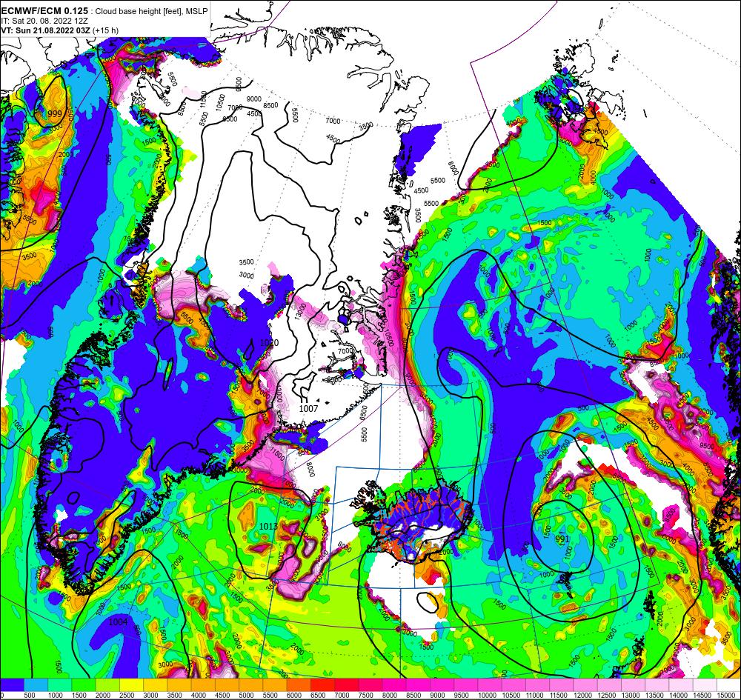Image resolution: width=741 pixels, height=700 pixels.
Task: Click the 1007 pressure label
Action: pos(308,408)
